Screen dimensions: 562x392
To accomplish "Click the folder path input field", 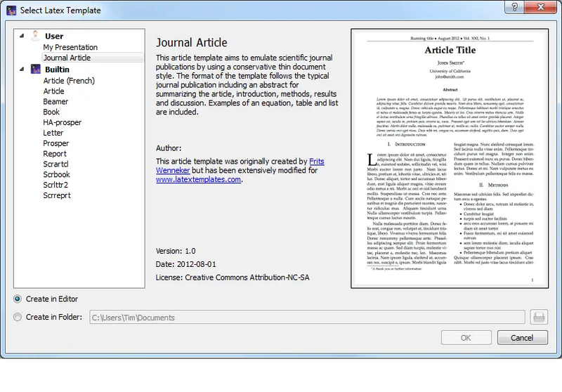I will [307, 317].
